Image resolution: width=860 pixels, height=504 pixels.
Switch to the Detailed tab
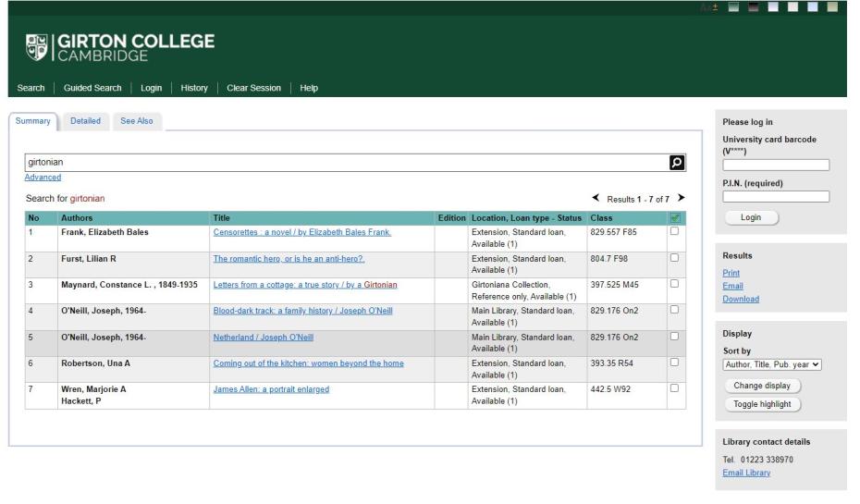pyautogui.click(x=85, y=121)
